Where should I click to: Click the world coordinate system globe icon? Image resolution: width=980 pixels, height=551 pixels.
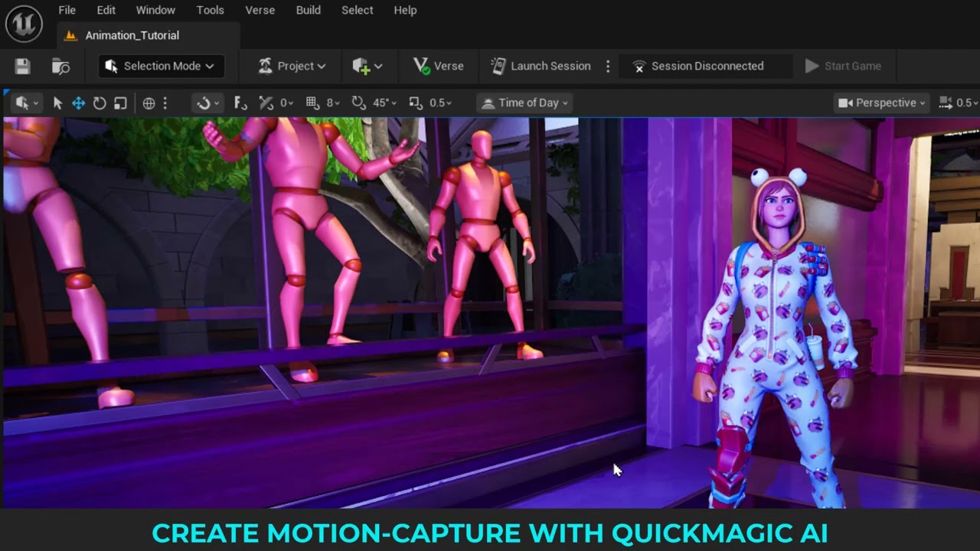(149, 103)
